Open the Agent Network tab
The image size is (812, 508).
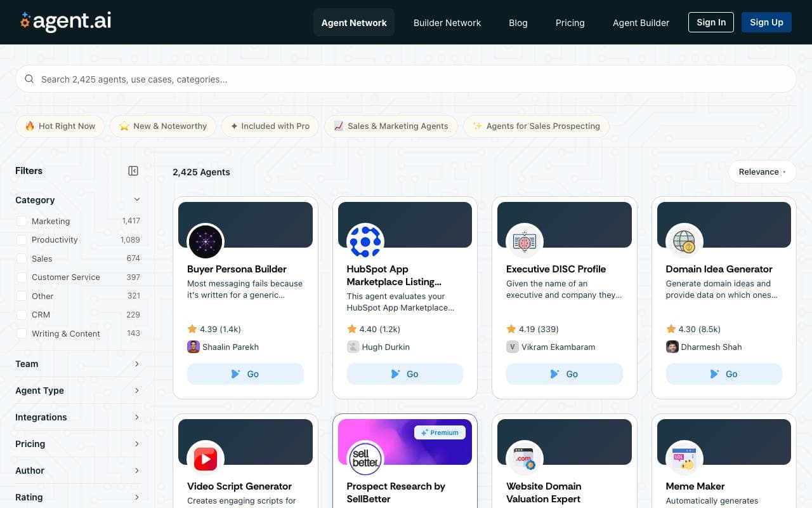(354, 22)
